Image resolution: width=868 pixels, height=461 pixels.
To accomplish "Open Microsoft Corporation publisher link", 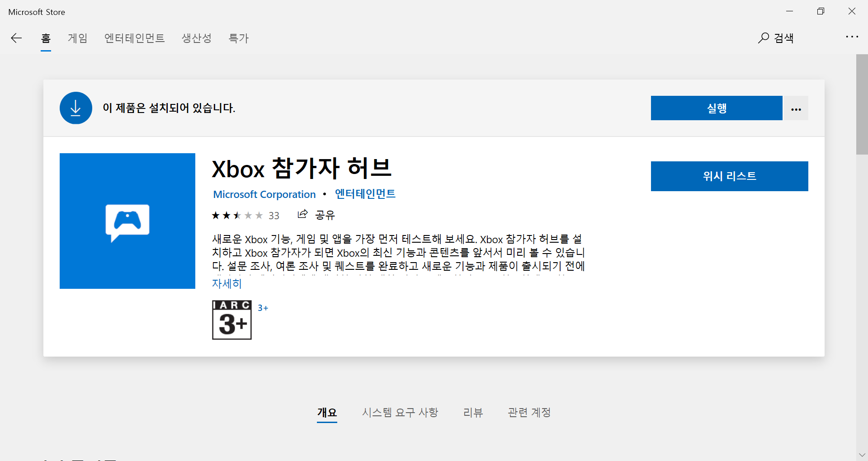I will point(264,194).
